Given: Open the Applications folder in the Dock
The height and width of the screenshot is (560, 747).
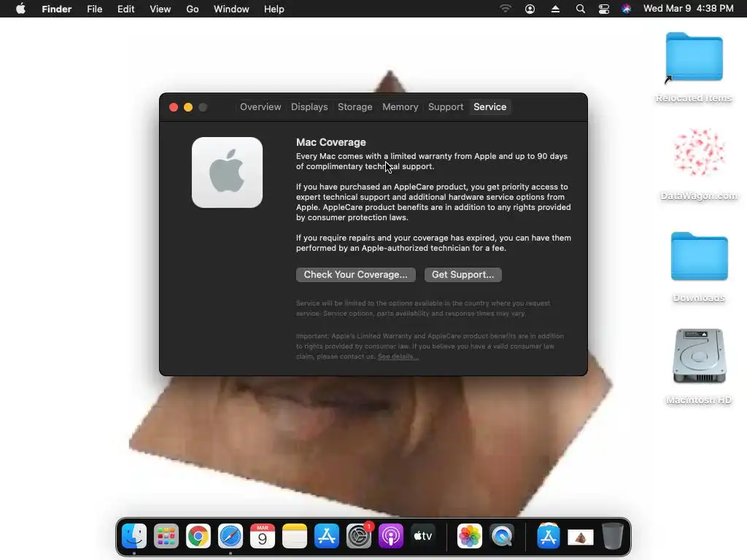Looking at the screenshot, I should (549, 536).
